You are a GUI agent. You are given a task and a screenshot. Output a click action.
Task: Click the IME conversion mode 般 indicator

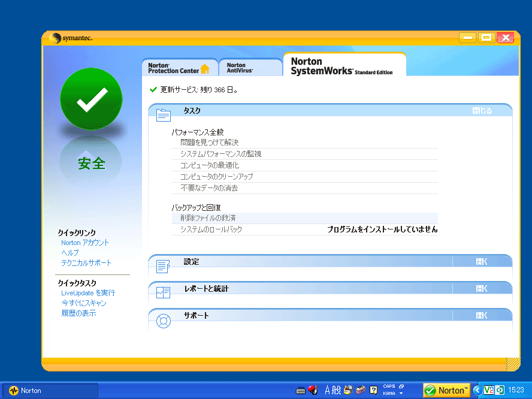point(336,390)
